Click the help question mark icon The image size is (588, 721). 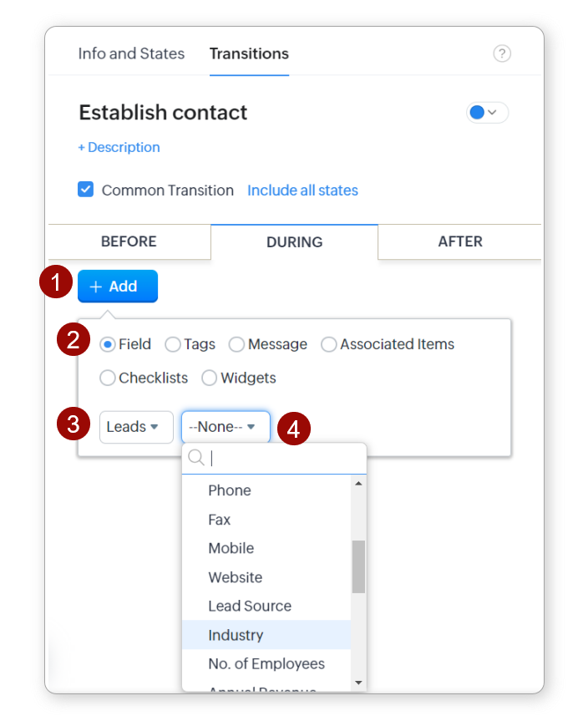[501, 54]
